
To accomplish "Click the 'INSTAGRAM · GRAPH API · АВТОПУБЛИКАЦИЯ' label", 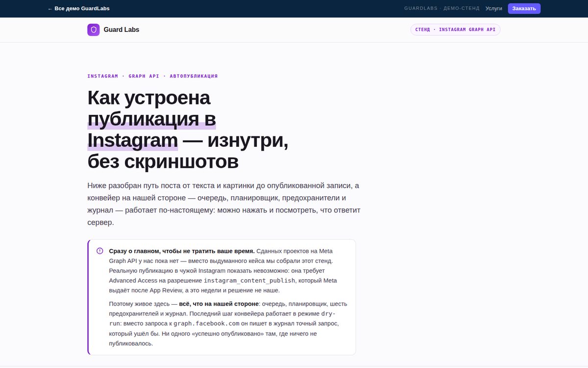I will (152, 76).
